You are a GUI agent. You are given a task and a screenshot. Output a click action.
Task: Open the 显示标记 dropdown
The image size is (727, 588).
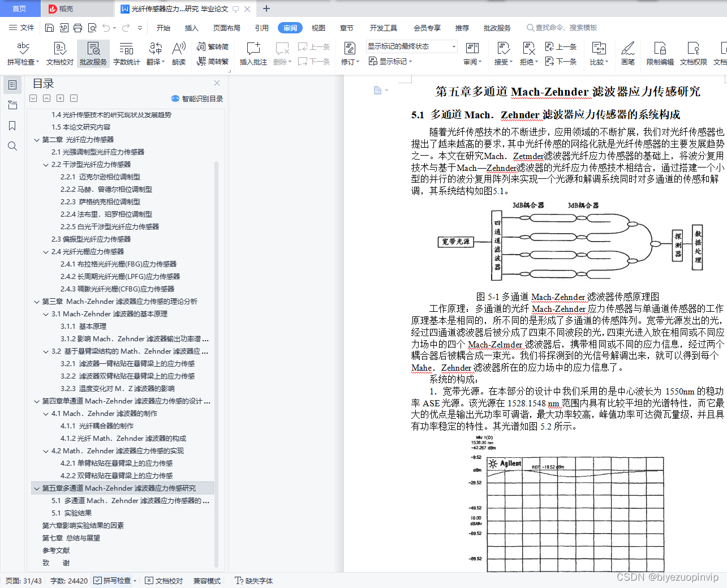pos(390,61)
